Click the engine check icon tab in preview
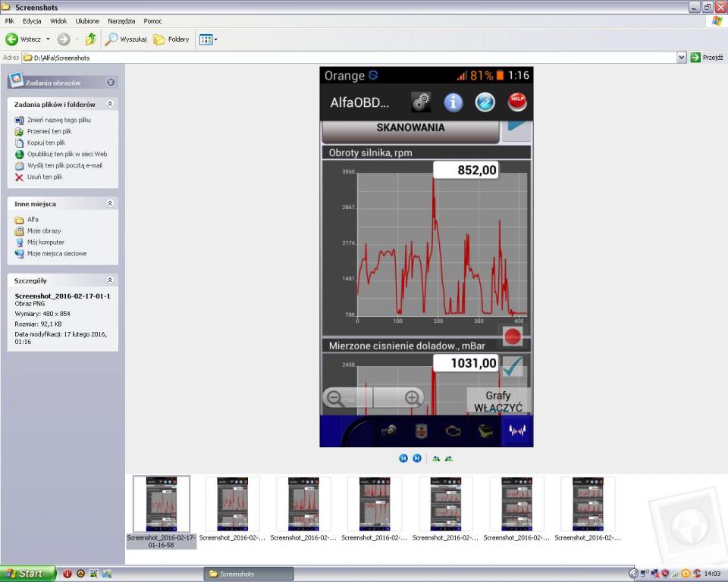The width and height of the screenshot is (728, 582). tap(453, 432)
